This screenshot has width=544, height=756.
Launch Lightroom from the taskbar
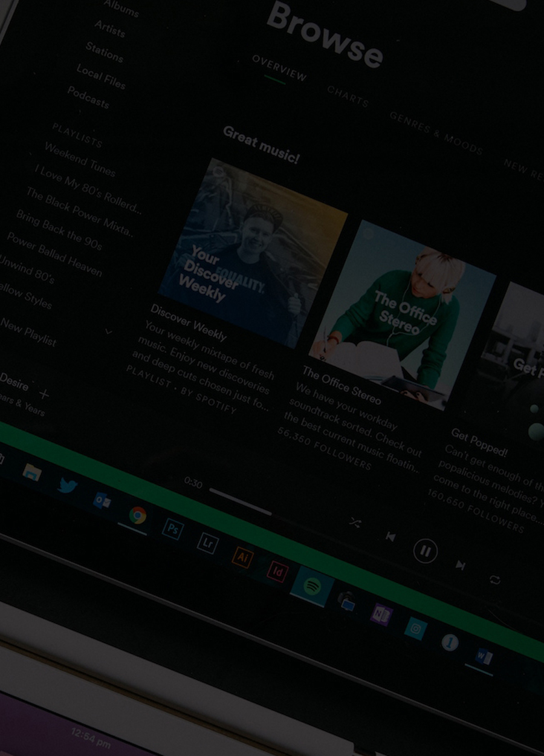pyautogui.click(x=207, y=543)
